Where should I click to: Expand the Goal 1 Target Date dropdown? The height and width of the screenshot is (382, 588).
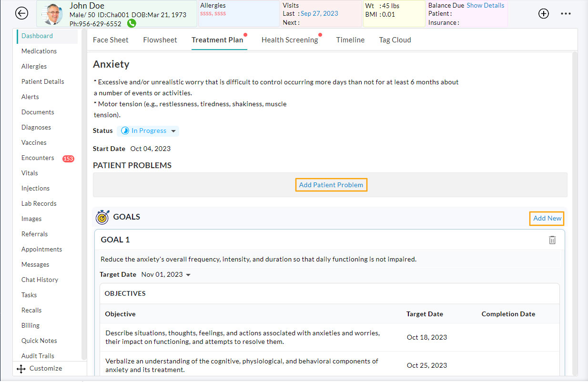[x=188, y=275]
